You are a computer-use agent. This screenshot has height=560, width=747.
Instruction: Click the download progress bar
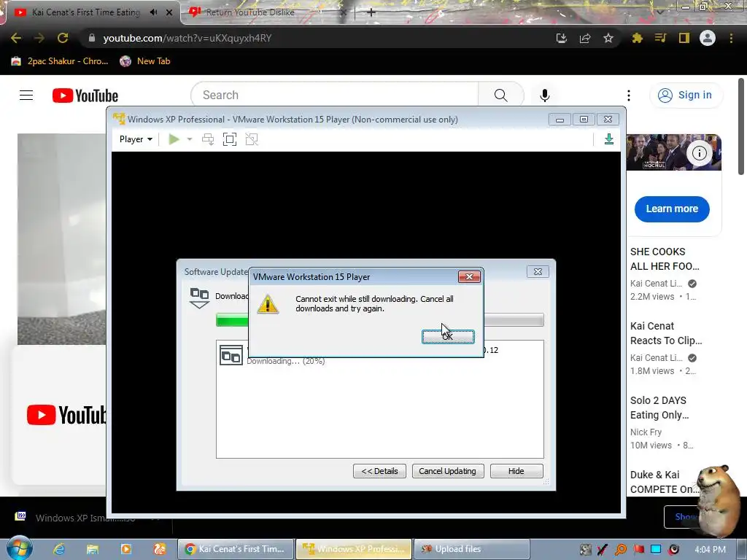point(379,320)
